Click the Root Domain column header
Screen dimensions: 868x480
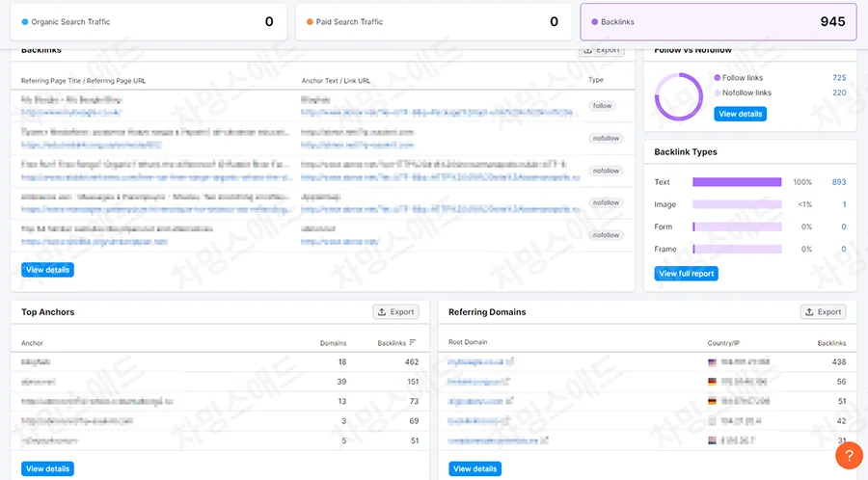coord(468,343)
